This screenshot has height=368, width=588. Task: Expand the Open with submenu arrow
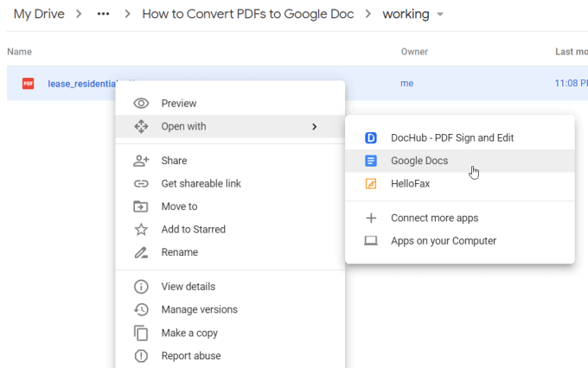[x=314, y=127]
